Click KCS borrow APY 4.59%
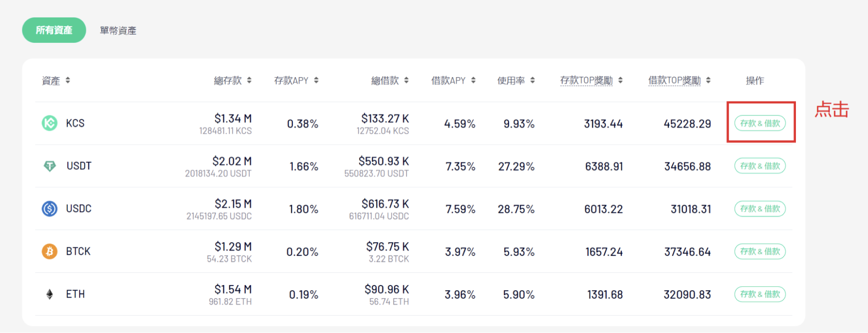Image resolution: width=868 pixels, height=333 pixels. pyautogui.click(x=460, y=124)
